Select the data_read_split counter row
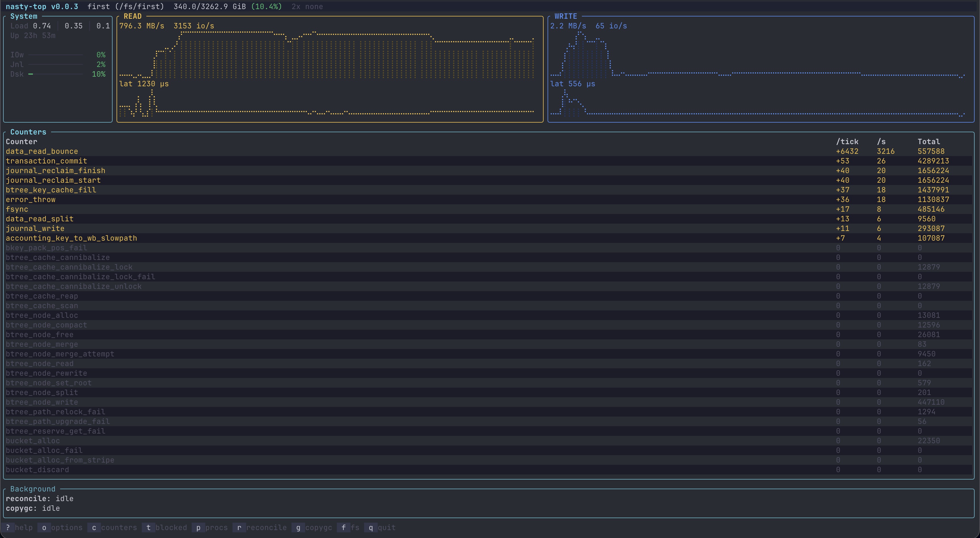The height and width of the screenshot is (538, 980). (x=489, y=219)
